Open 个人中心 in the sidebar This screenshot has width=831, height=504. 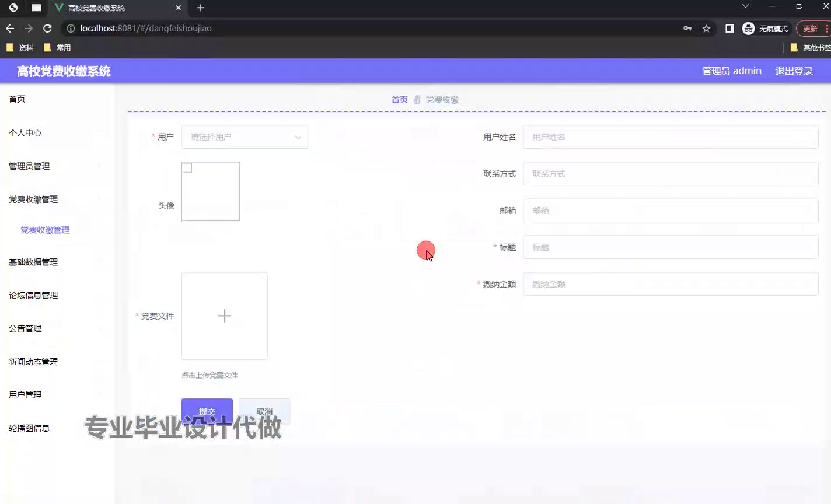(25, 133)
